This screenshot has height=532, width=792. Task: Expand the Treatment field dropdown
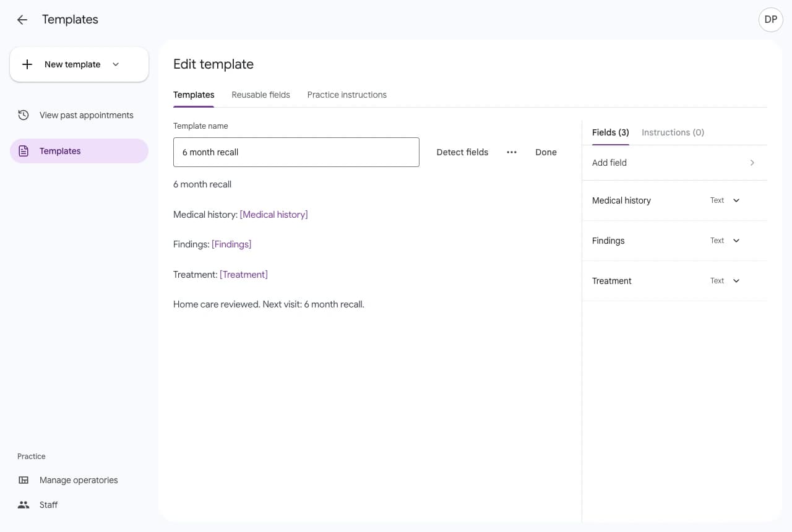click(736, 281)
